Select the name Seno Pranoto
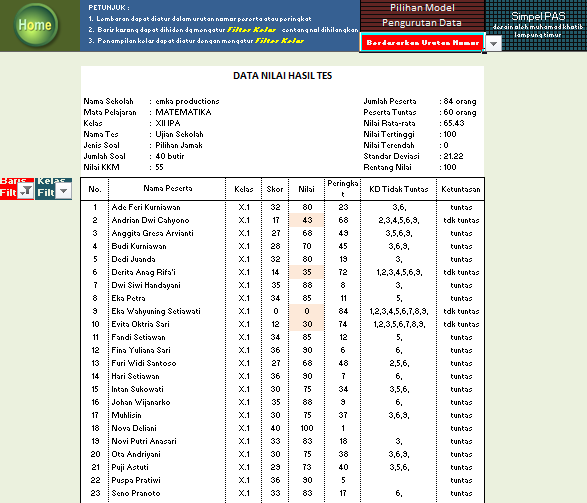Image resolution: width=587 pixels, height=503 pixels. 136,493
